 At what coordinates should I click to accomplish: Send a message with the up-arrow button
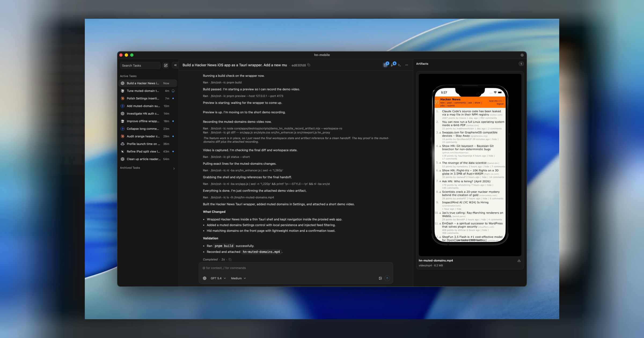387,278
